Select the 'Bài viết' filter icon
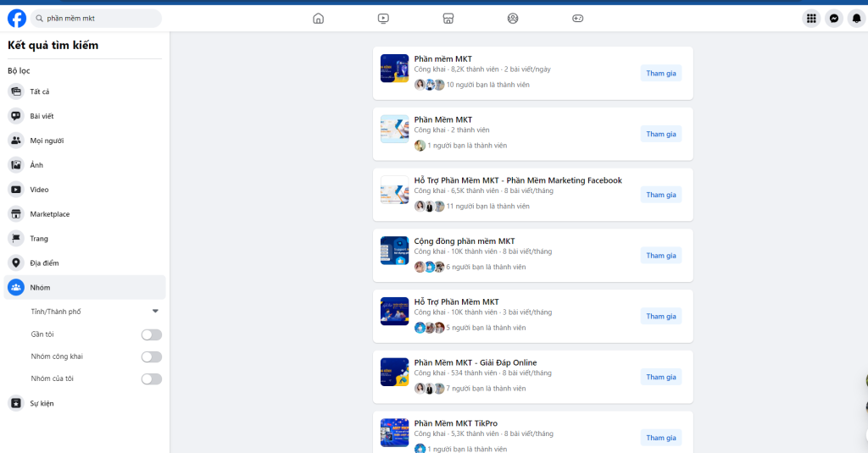The image size is (868, 453). click(x=16, y=116)
